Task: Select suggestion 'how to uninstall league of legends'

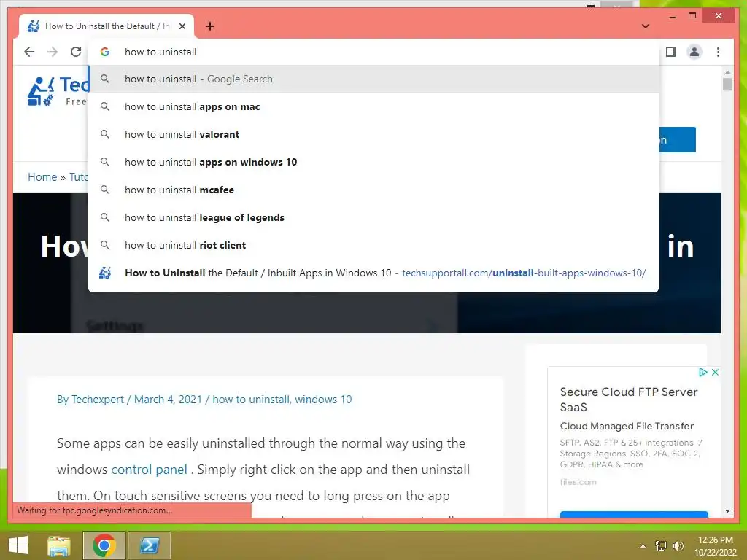Action: click(373, 217)
